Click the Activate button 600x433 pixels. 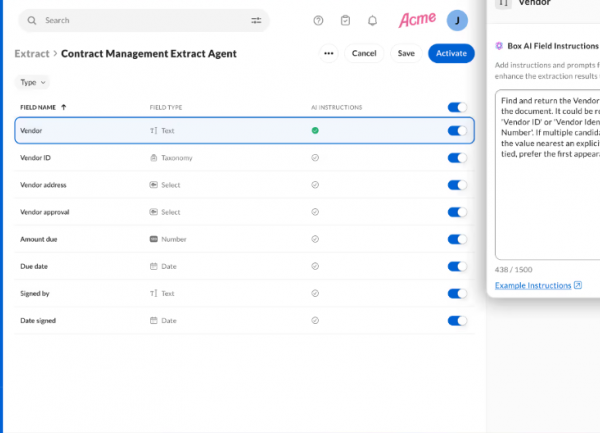451,53
